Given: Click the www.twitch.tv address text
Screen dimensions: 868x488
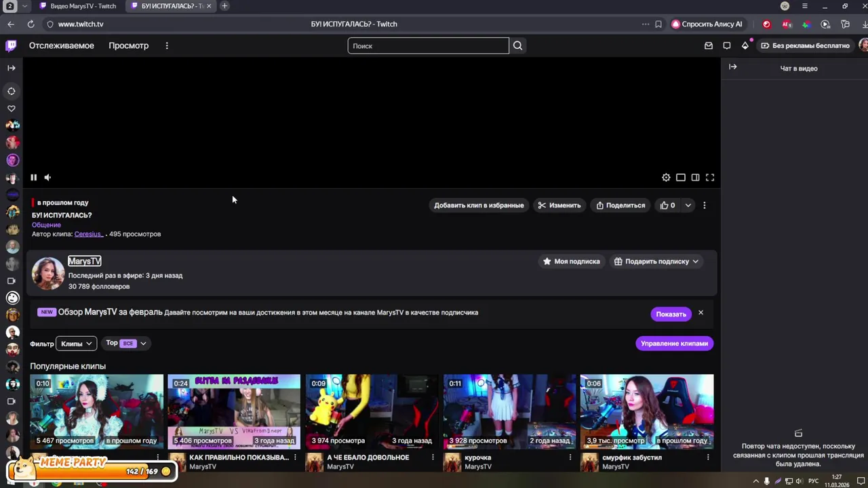Looking at the screenshot, I should (81, 24).
